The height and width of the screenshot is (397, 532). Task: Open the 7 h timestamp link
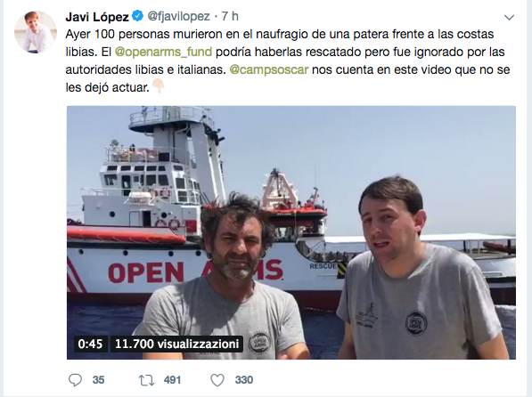point(230,16)
